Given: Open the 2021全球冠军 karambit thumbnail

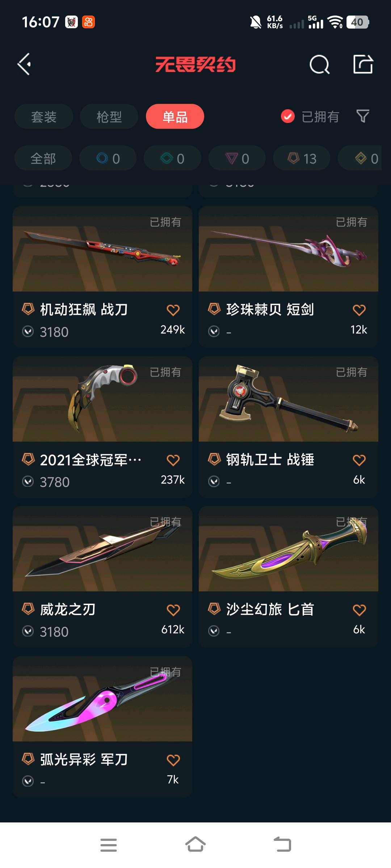Looking at the screenshot, I should click(x=102, y=399).
